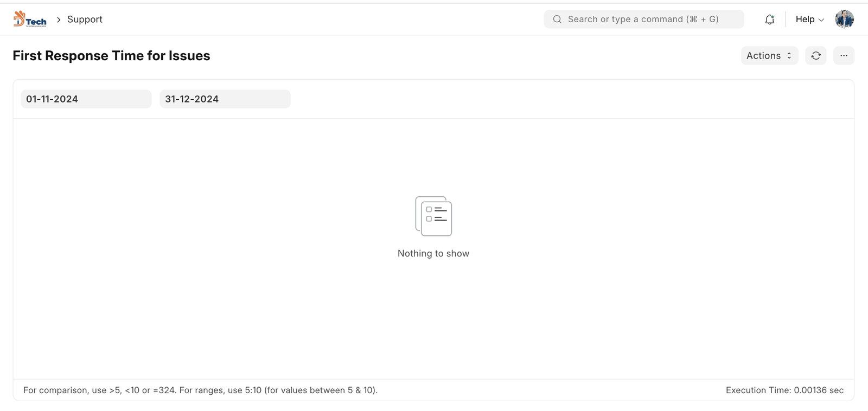The width and height of the screenshot is (868, 411).
Task: Click the up-down arrows on Actions
Action: click(x=789, y=56)
